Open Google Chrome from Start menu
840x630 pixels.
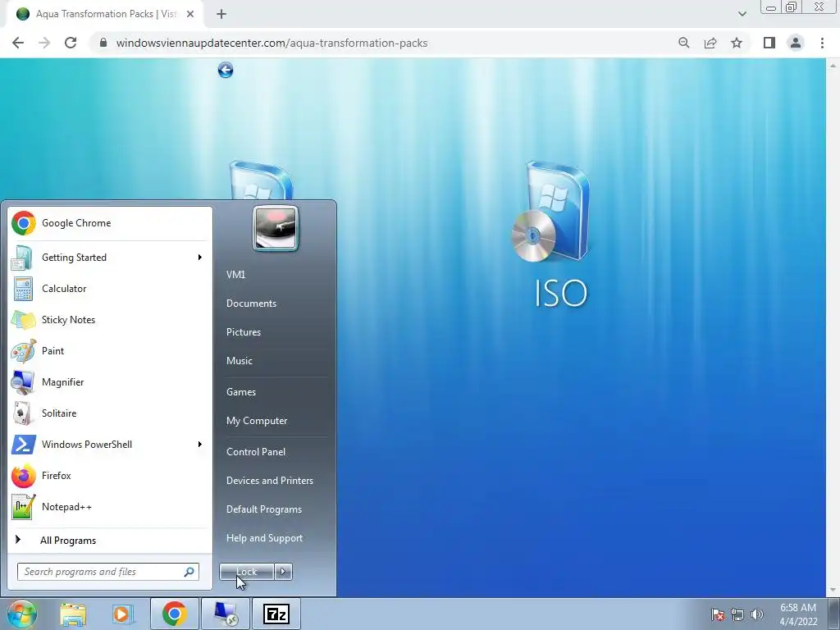pyautogui.click(x=110, y=223)
